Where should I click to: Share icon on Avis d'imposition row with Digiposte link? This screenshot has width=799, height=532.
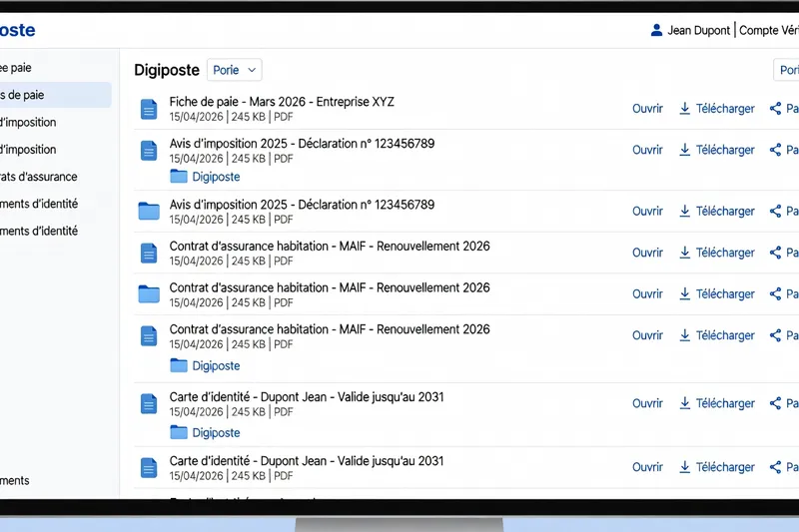pos(775,150)
